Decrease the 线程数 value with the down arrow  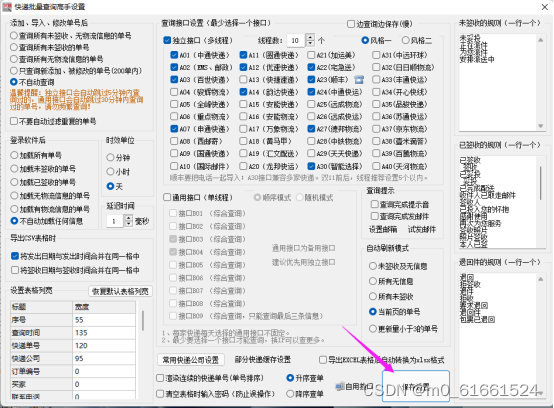click(x=310, y=43)
